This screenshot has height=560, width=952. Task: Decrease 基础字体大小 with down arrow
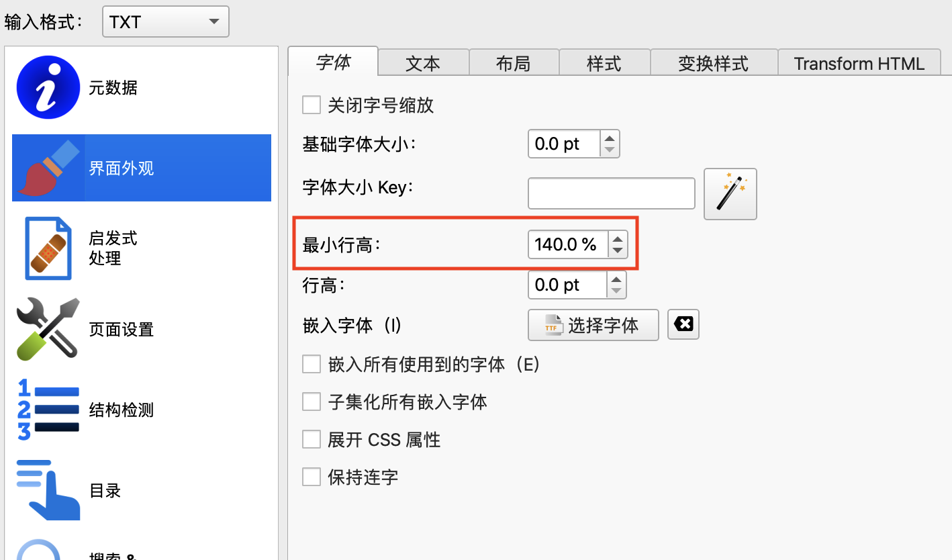pyautogui.click(x=610, y=150)
